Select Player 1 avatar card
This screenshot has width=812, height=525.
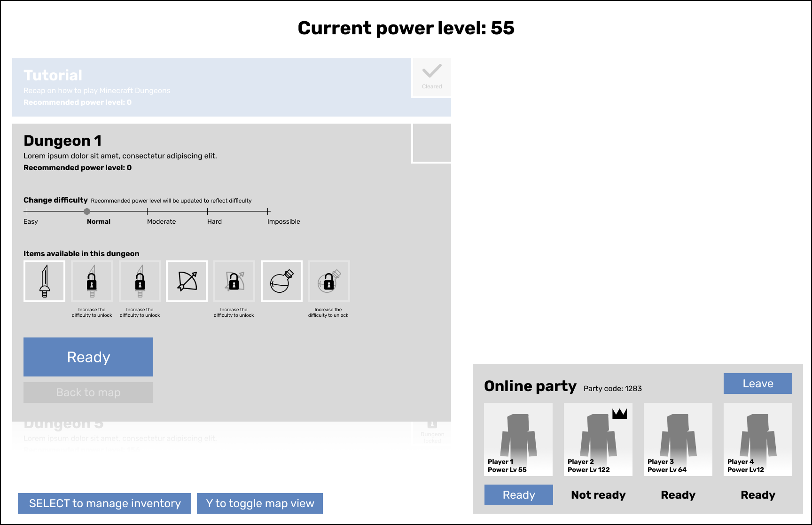[518, 439]
